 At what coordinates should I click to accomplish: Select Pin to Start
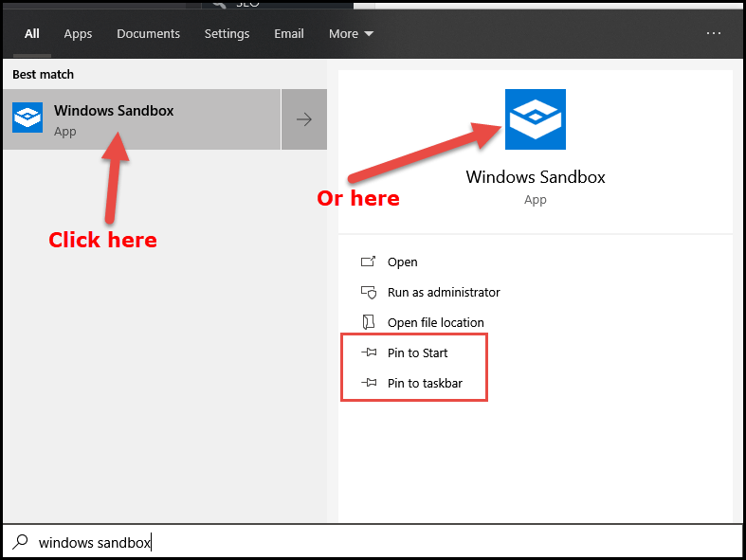[417, 353]
